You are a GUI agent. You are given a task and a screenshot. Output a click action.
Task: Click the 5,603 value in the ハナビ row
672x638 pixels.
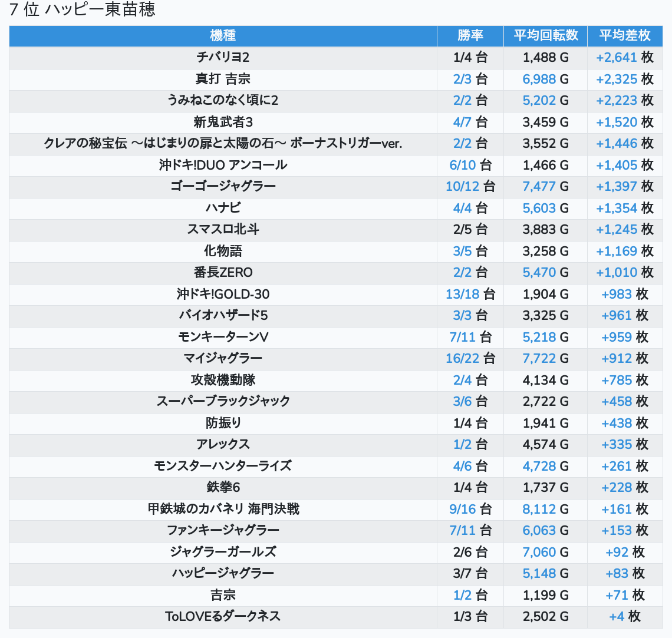tap(539, 208)
